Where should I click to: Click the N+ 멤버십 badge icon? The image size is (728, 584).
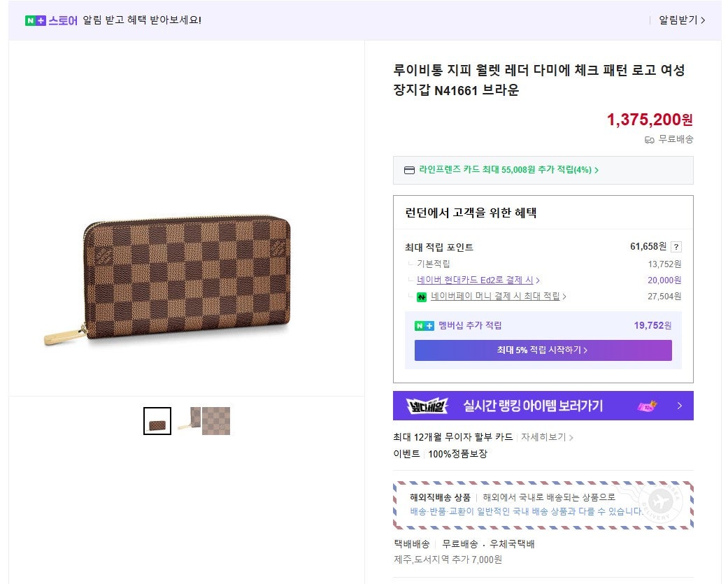[424, 325]
